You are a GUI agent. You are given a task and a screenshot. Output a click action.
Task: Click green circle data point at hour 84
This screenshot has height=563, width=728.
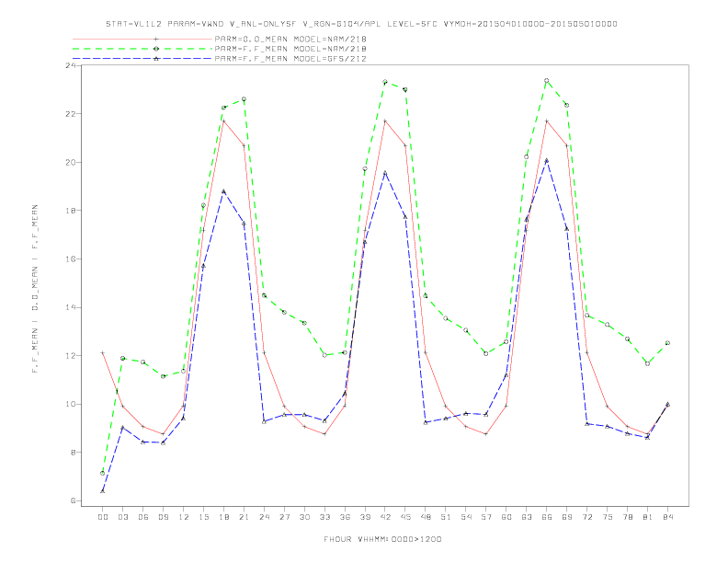(667, 343)
